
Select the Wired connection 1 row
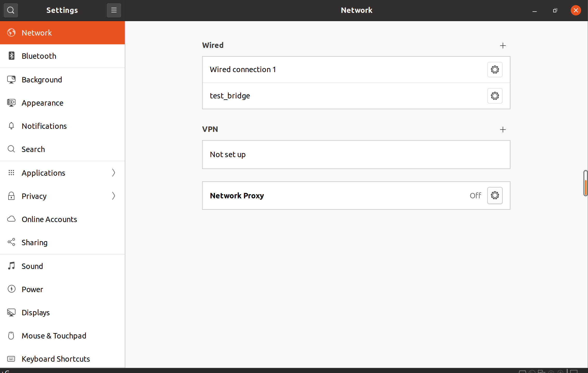tap(243, 70)
